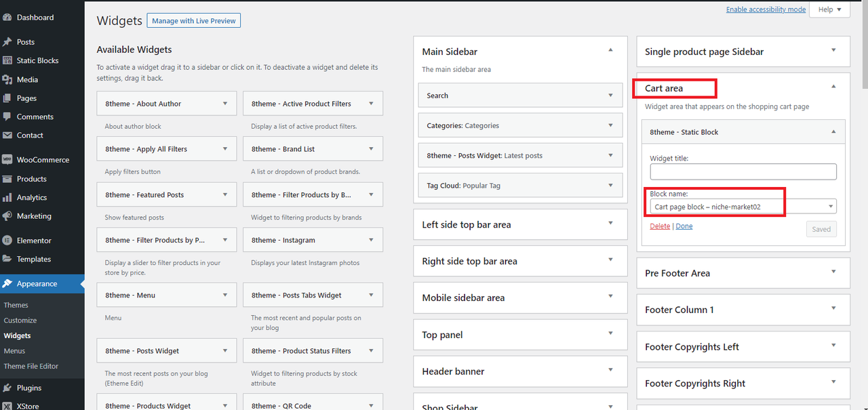Open Menus submenu item
The height and width of the screenshot is (410, 868).
14,351
